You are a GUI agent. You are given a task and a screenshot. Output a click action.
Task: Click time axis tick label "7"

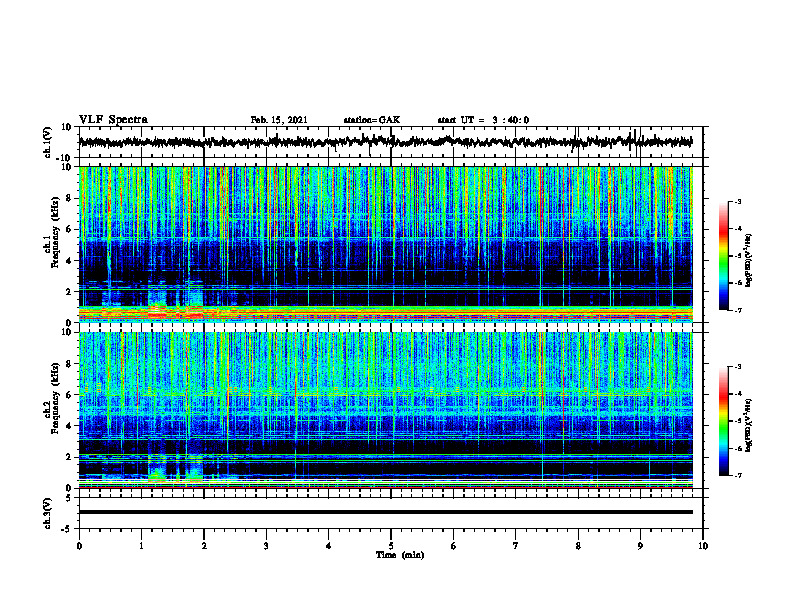pyautogui.click(x=516, y=546)
